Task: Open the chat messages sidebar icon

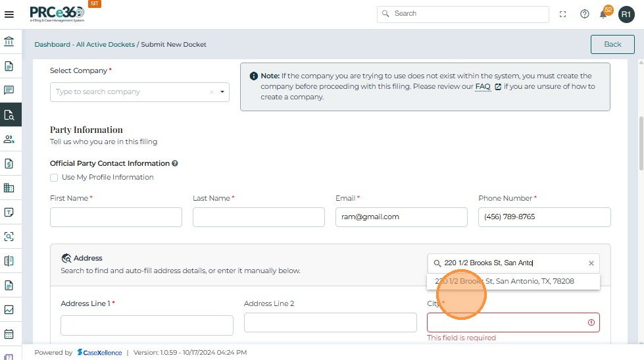Action: point(9,90)
